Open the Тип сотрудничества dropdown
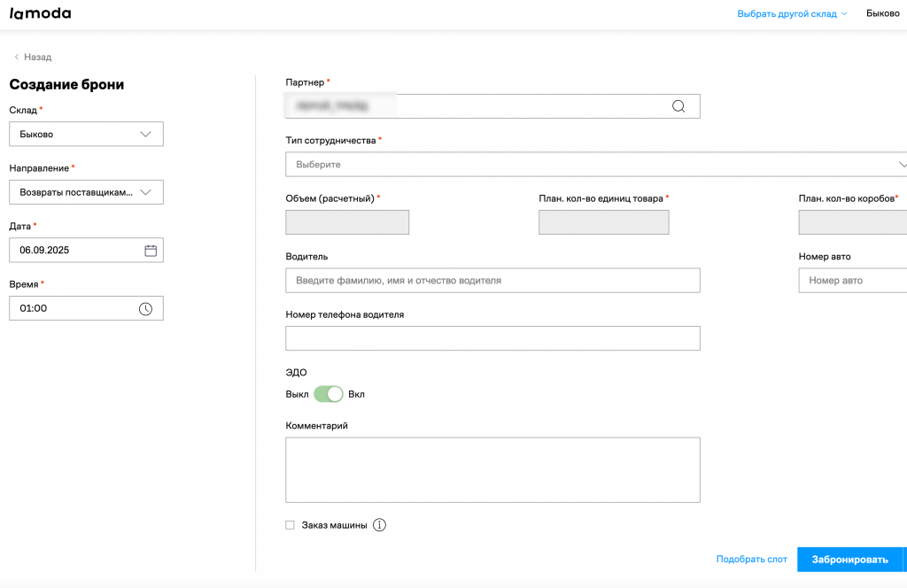Image resolution: width=907 pixels, height=588 pixels. pos(593,165)
